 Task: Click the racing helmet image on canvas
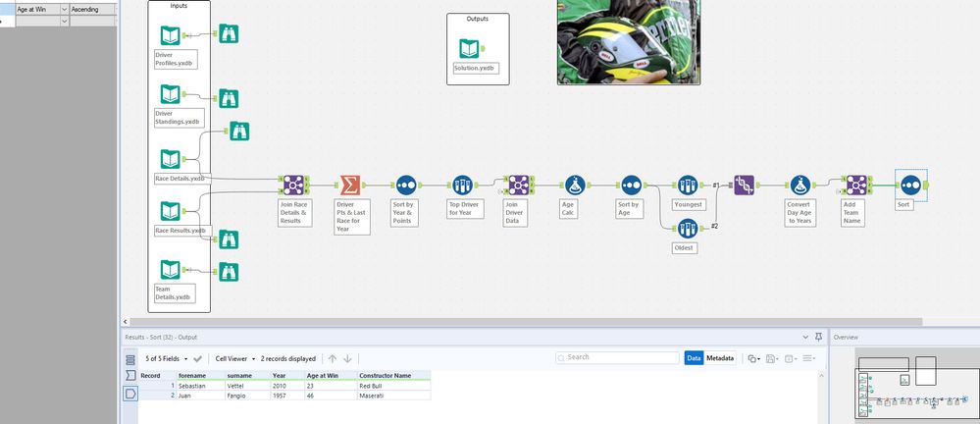tap(629, 42)
